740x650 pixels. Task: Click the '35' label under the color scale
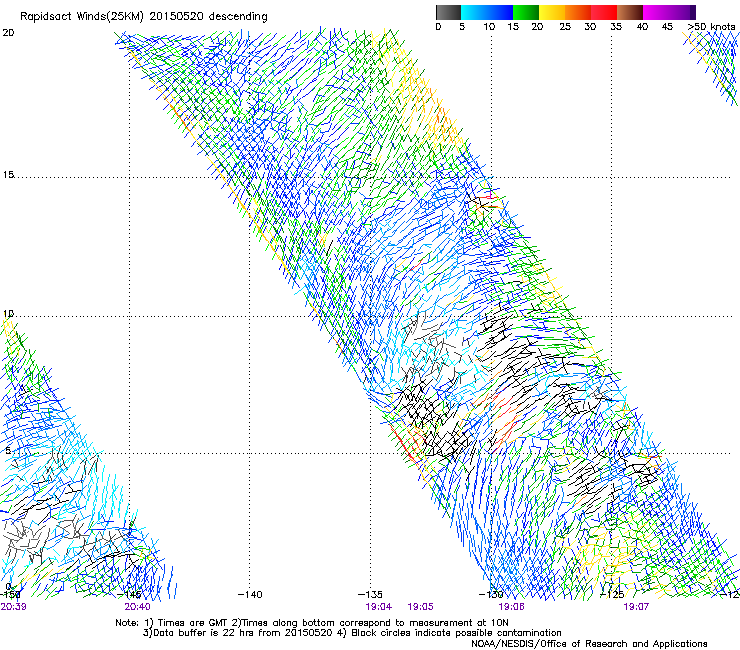[x=616, y=27]
